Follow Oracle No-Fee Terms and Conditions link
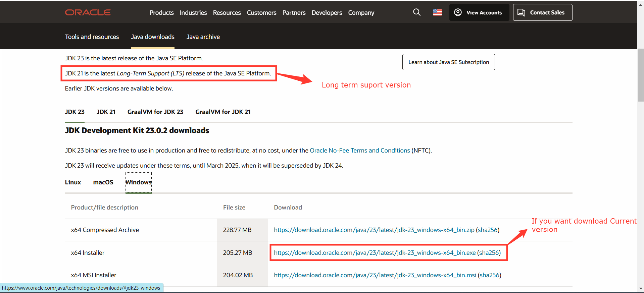 pyautogui.click(x=360, y=151)
